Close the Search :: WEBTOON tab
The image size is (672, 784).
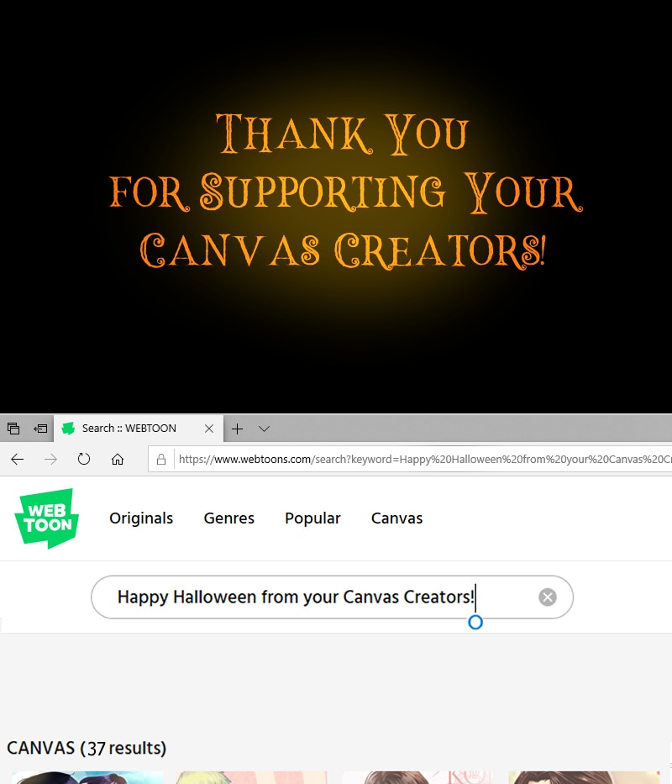click(x=209, y=429)
